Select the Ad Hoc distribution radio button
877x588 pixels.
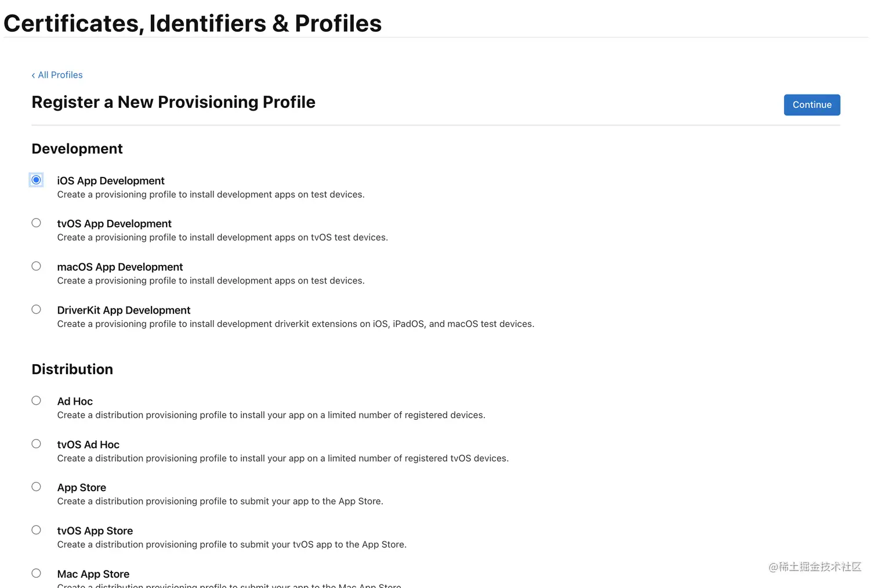coord(36,401)
